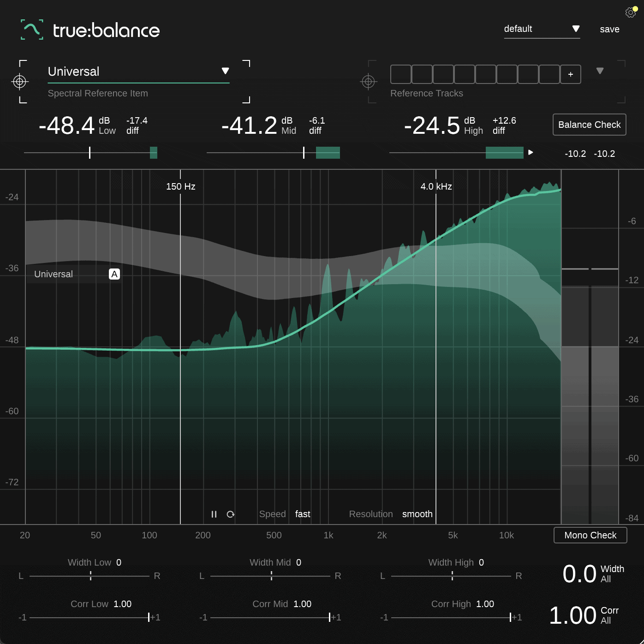Click the A badge on the Universal curve
Screen dimensions: 644x644
tap(113, 274)
